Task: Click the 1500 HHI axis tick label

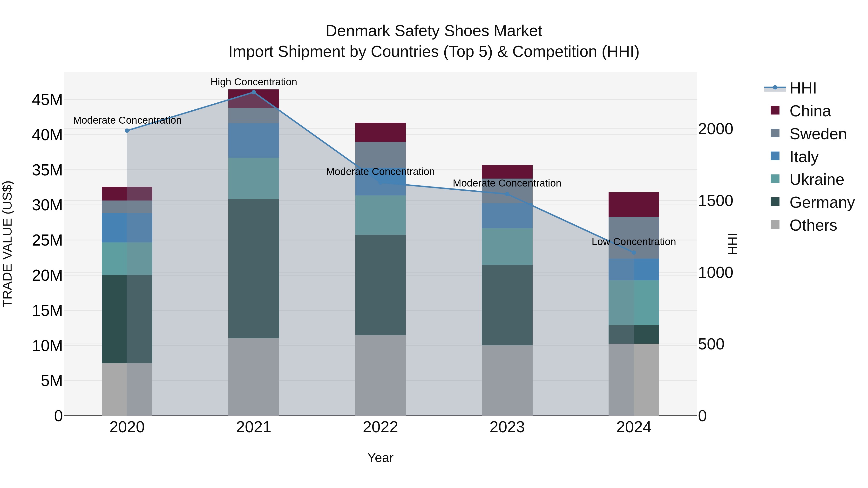Action: 715,201
